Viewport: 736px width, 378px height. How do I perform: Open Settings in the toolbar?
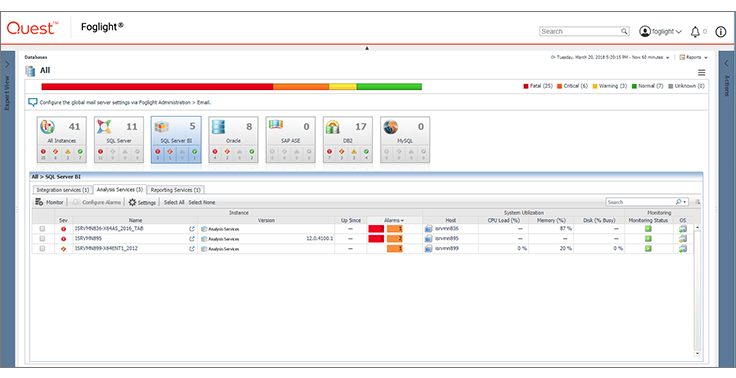coord(142,202)
